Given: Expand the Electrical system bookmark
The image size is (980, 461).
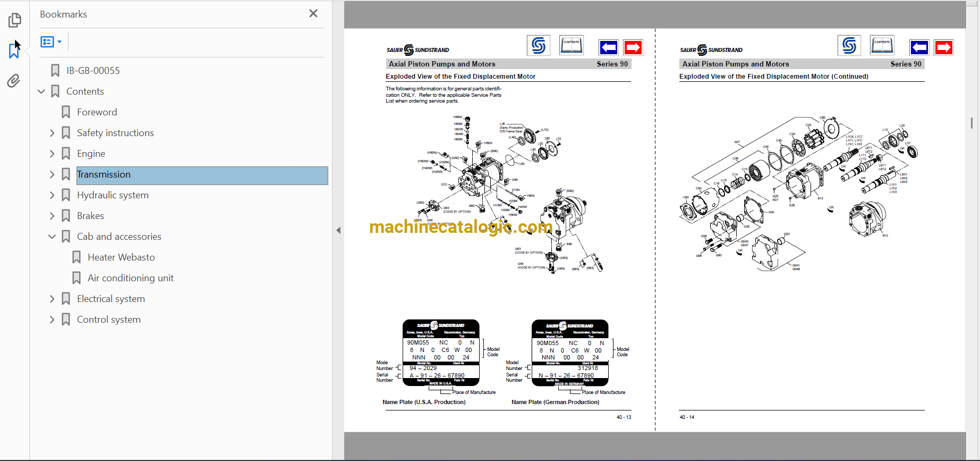Looking at the screenshot, I should (52, 299).
